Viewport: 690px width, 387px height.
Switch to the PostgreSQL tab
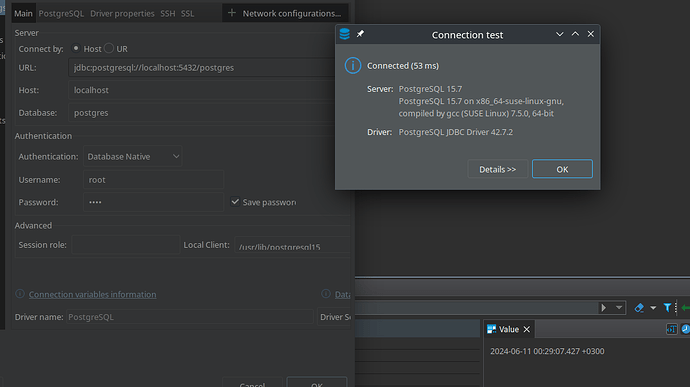click(x=61, y=13)
